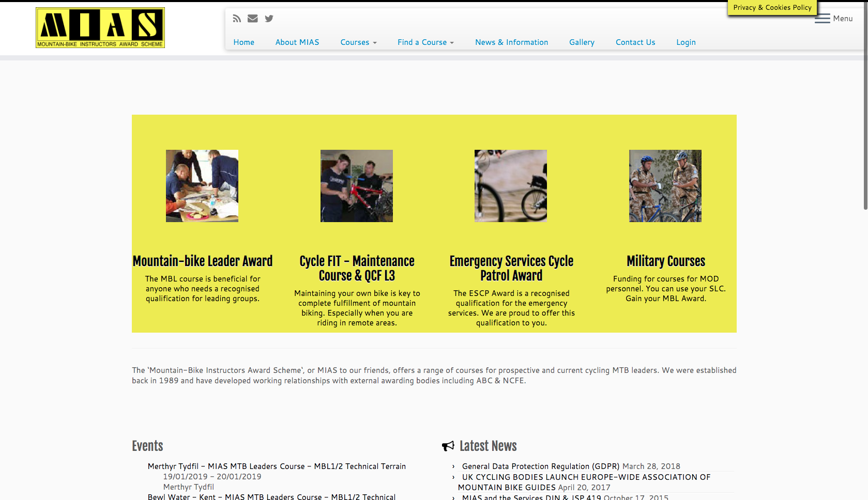Open News & Information menu
This screenshot has height=500, width=868.
coord(512,42)
